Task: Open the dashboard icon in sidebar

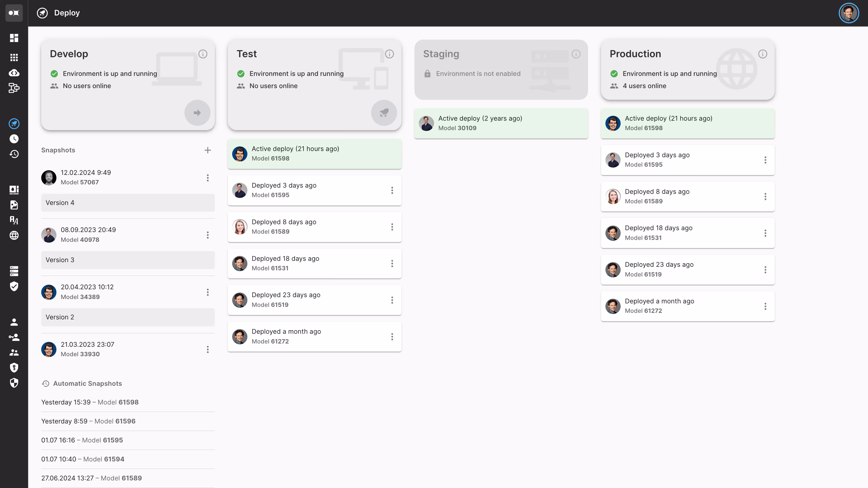Action: (x=14, y=38)
